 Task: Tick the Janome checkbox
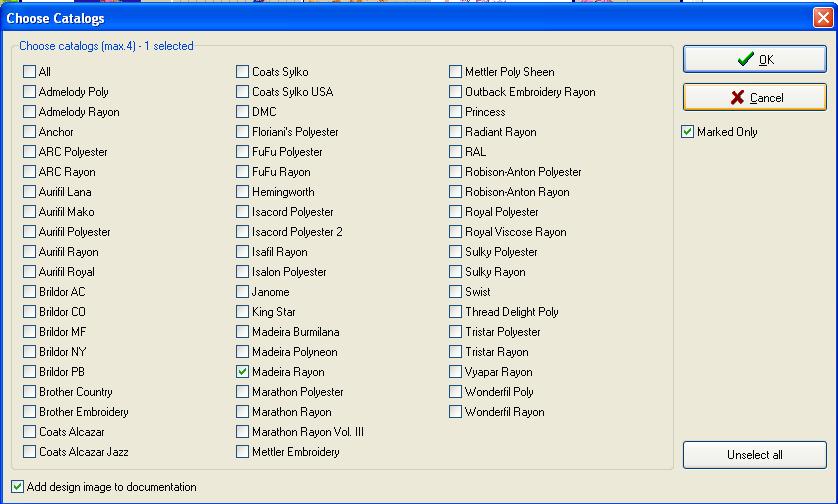tap(242, 291)
